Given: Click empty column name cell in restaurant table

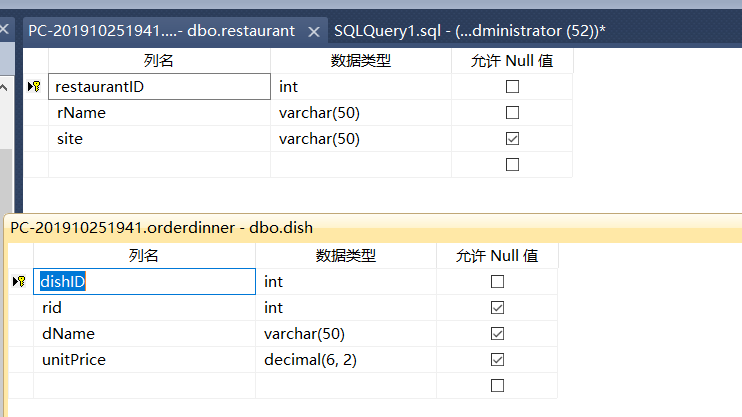Looking at the screenshot, I should (x=159, y=165).
